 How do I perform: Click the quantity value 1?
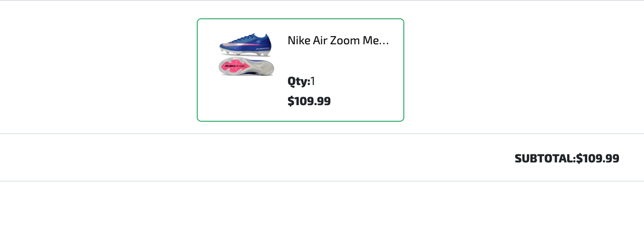[x=313, y=81]
